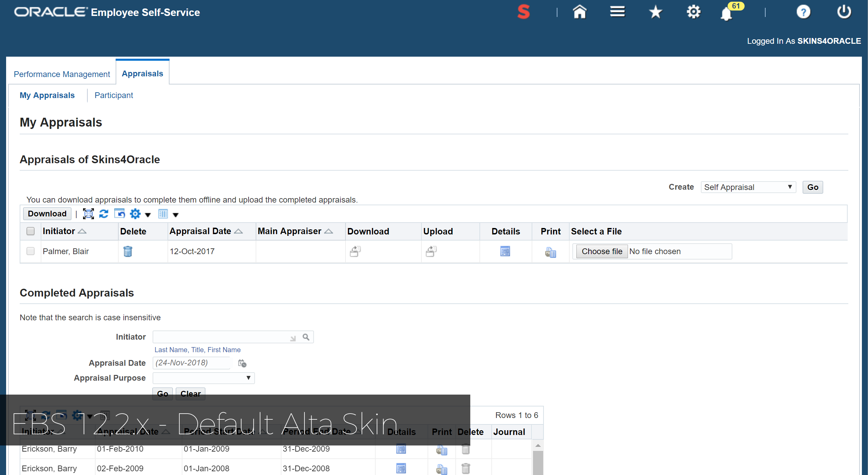Image resolution: width=868 pixels, height=475 pixels.
Task: Open the Participant subtab
Action: pyautogui.click(x=114, y=95)
